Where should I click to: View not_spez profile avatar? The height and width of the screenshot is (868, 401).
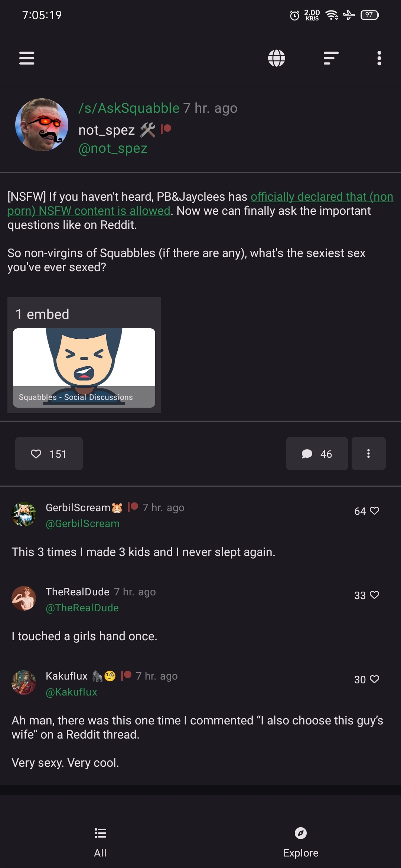point(42,125)
